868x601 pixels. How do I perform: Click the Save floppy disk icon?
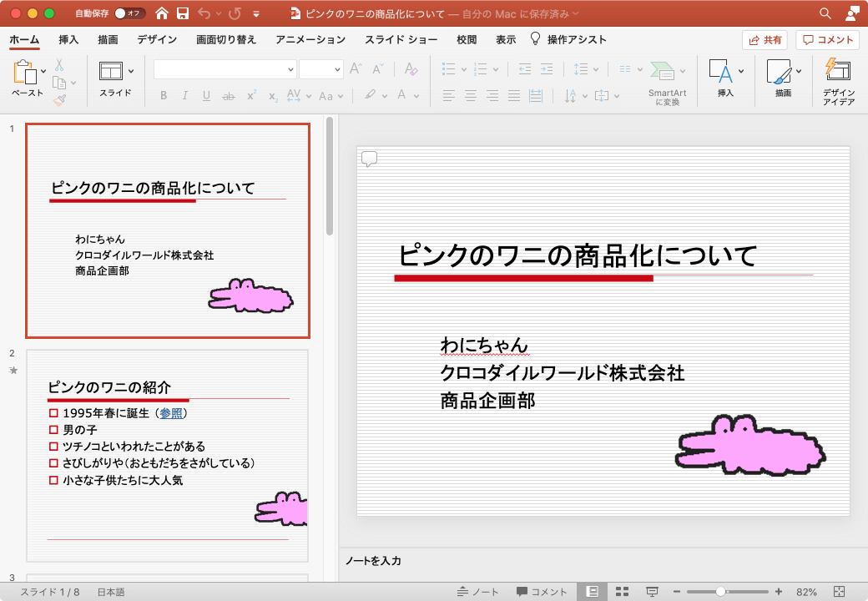(x=182, y=13)
